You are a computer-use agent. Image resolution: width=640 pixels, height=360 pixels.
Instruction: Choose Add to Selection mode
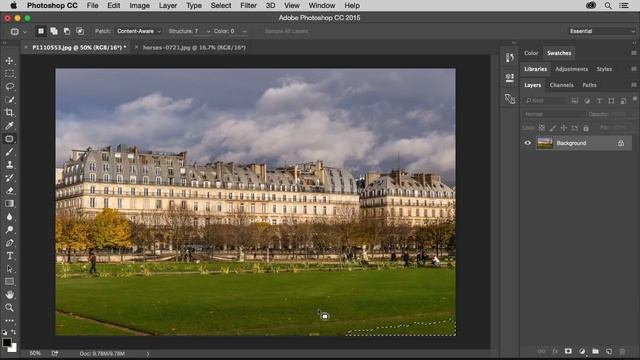(x=54, y=31)
